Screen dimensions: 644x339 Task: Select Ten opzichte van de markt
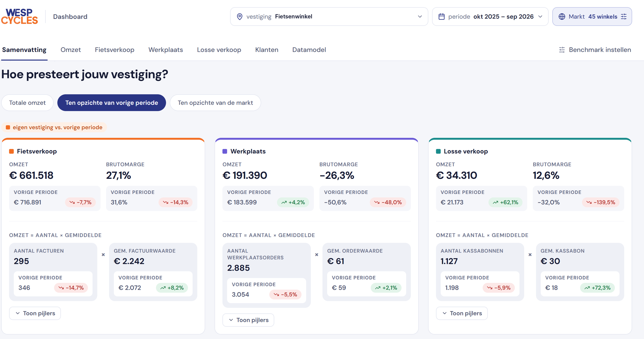(215, 103)
